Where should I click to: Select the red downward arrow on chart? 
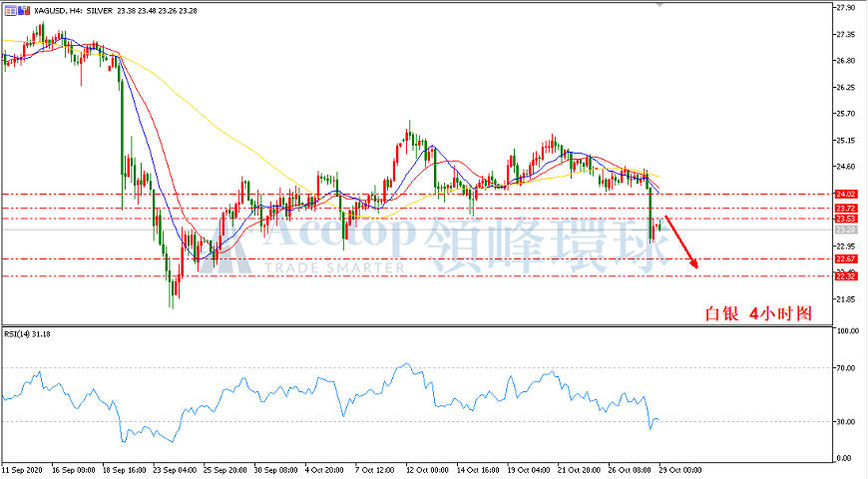tap(680, 241)
